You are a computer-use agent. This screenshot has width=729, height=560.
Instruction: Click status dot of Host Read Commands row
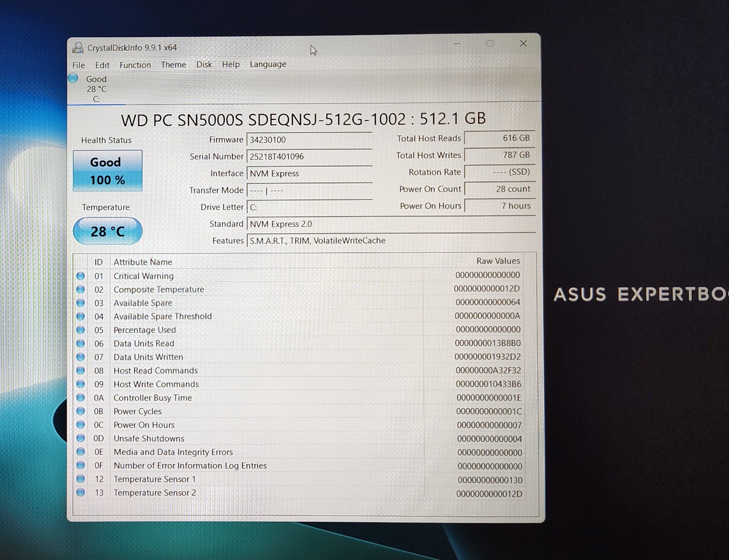81,370
